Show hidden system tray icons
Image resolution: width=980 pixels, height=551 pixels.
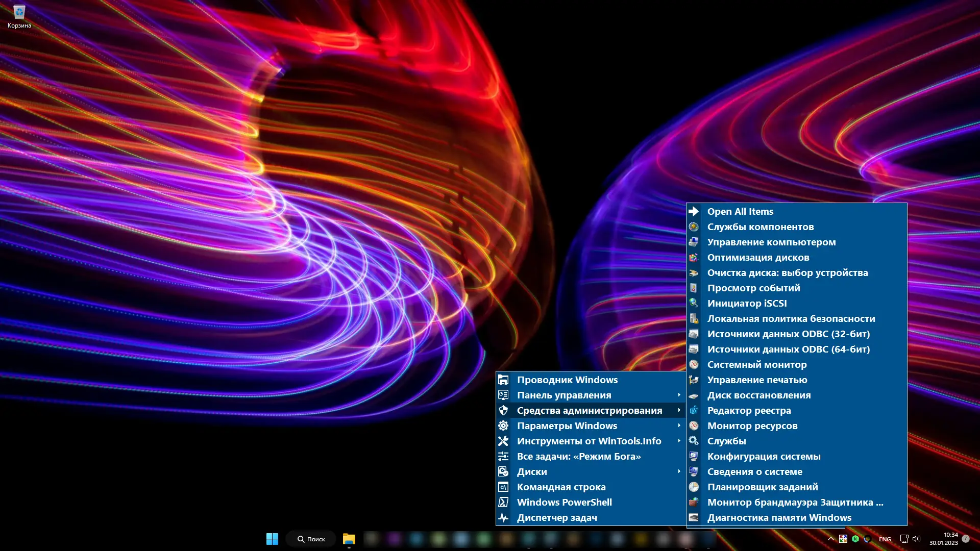(x=830, y=539)
